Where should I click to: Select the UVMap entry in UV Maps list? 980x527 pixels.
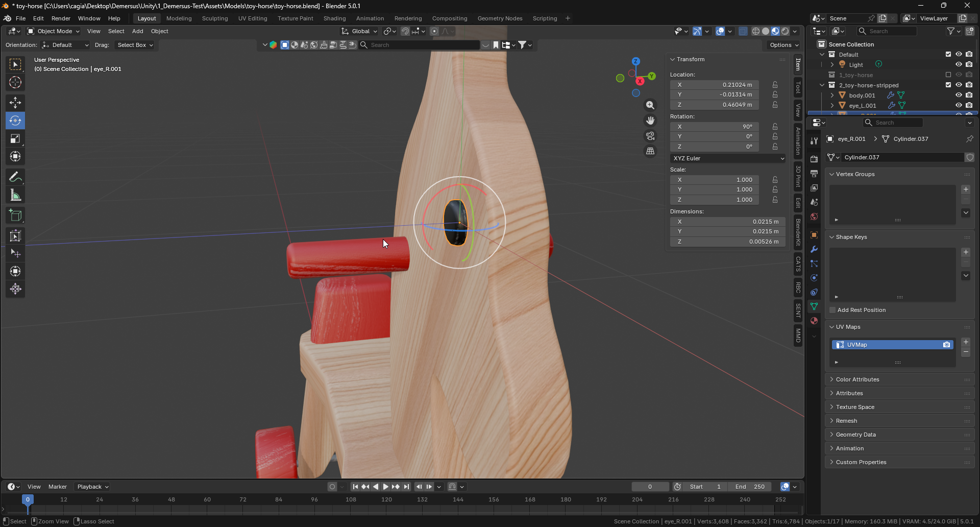point(892,345)
